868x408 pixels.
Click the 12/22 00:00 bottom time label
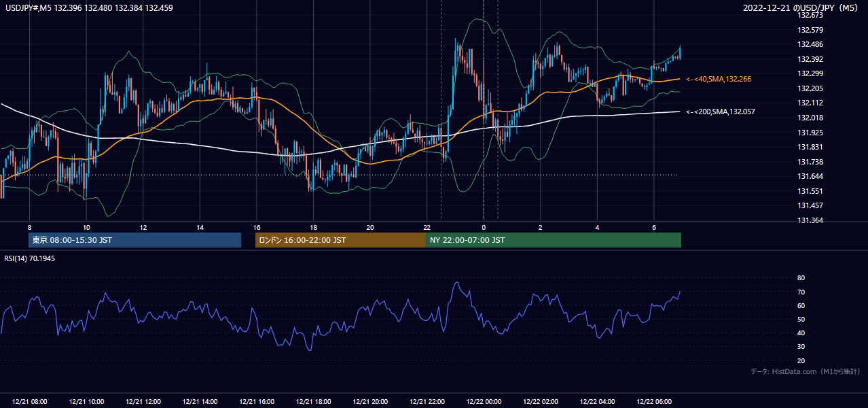tap(484, 402)
